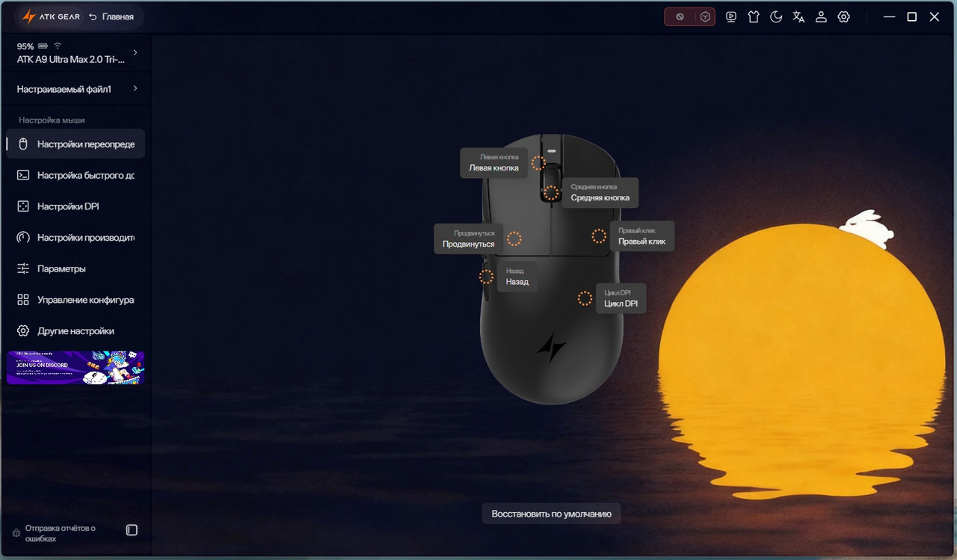Screen dimensions: 957x560
Task: Open the Продвинуться assignment dropdown
Action: tap(469, 239)
